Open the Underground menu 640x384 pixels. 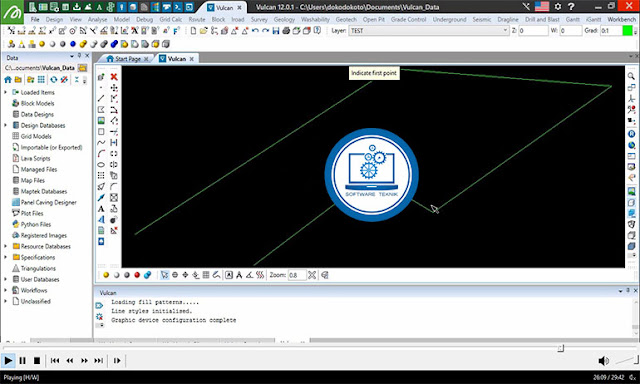click(x=449, y=19)
